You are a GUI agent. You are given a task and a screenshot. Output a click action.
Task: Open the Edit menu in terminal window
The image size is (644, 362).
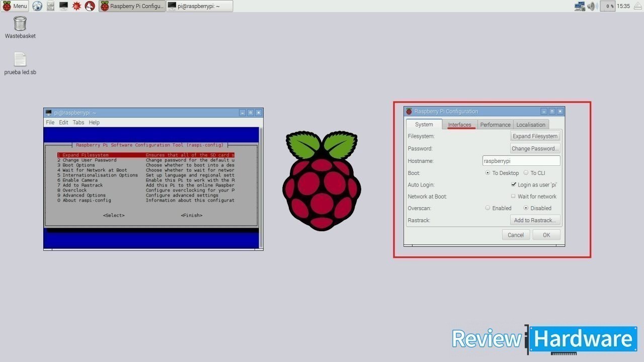pos(63,122)
